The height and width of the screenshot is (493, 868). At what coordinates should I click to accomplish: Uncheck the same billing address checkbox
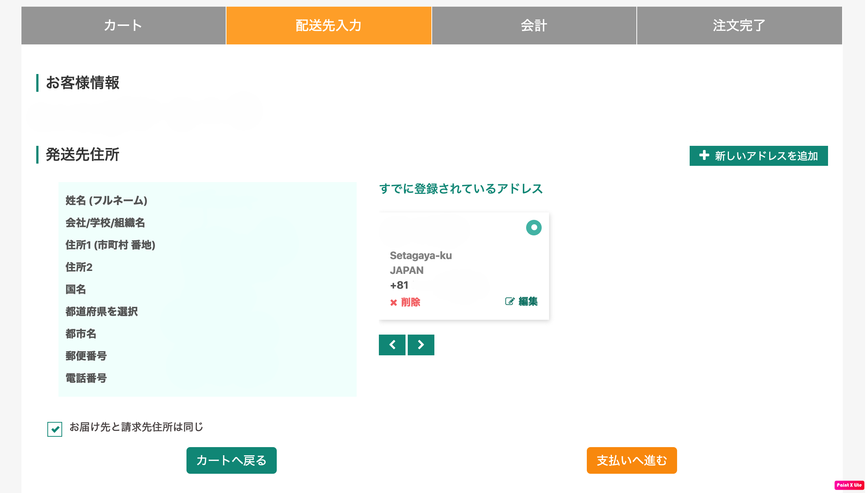[x=55, y=429]
